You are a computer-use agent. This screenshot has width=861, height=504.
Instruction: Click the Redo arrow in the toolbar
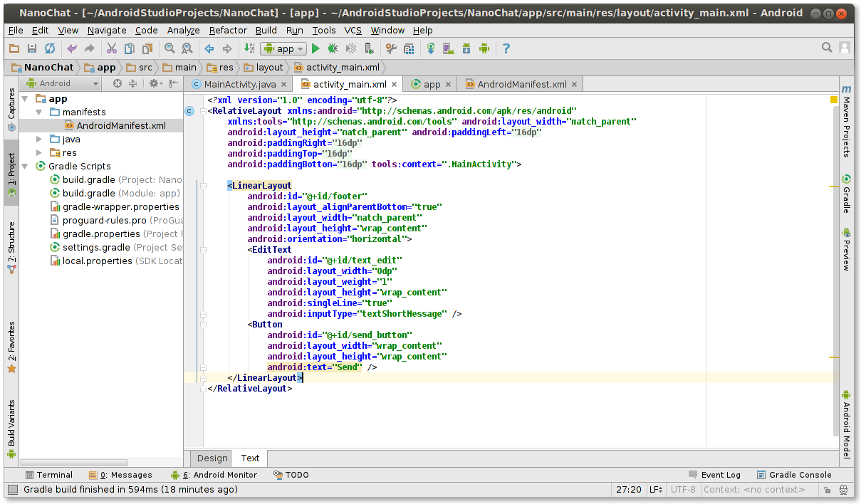[x=90, y=48]
